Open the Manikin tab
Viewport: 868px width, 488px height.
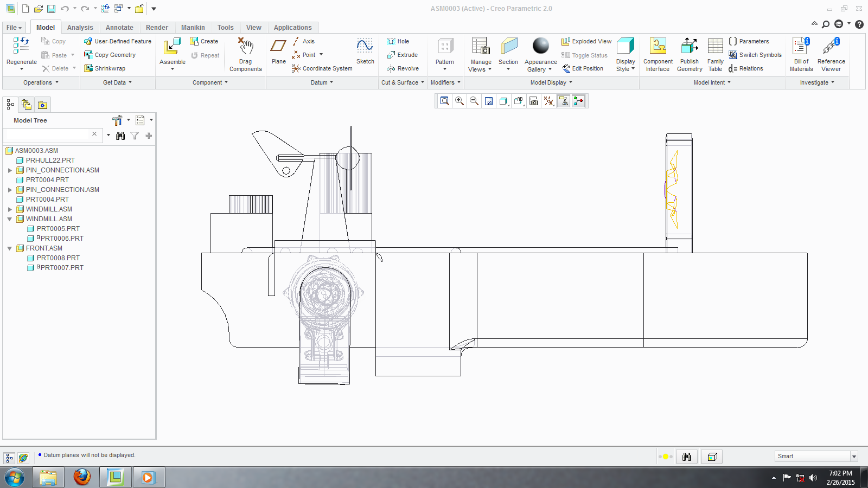(193, 28)
